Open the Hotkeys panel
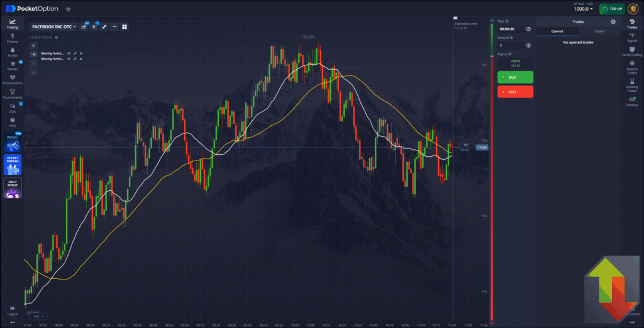Screen dimensions: 644x328 (x=632, y=101)
